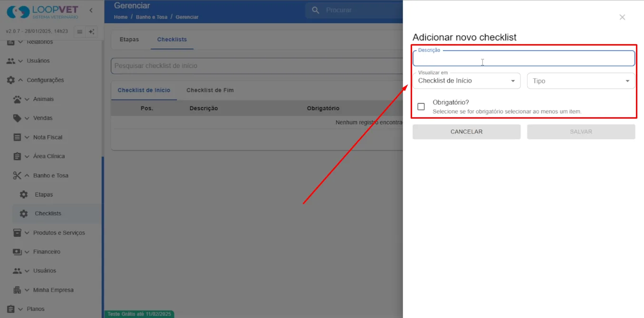Click the tag icon beside Vendas
644x318 pixels.
[x=17, y=118]
